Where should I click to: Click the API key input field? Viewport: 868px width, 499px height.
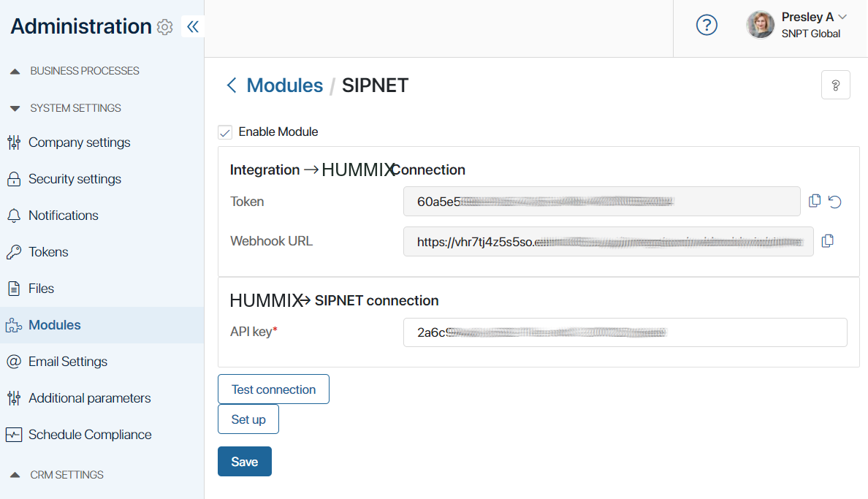click(625, 332)
